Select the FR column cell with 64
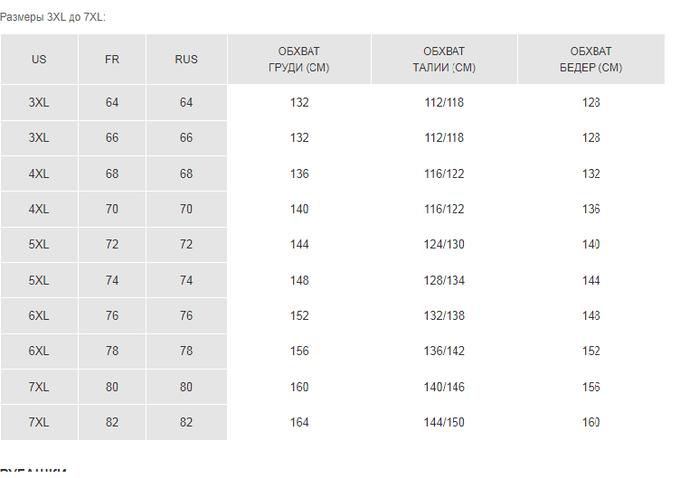Screen dimensions: 680x478 click(112, 103)
